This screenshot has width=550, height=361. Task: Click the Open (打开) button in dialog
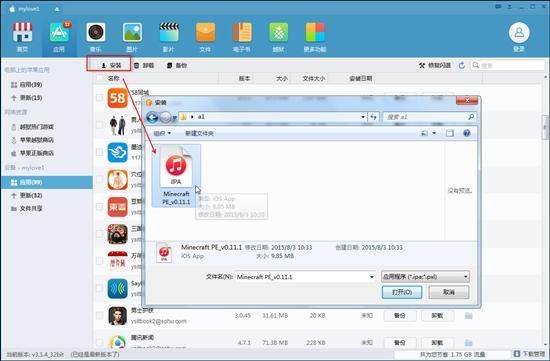(x=402, y=292)
